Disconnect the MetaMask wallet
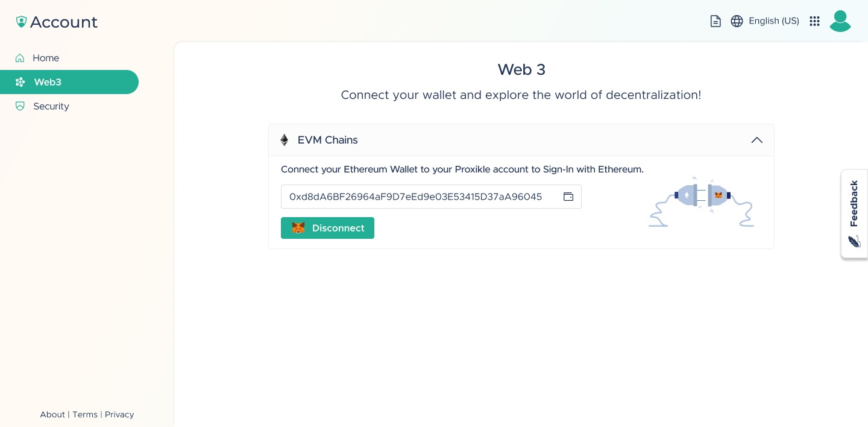The height and width of the screenshot is (427, 868). (327, 228)
